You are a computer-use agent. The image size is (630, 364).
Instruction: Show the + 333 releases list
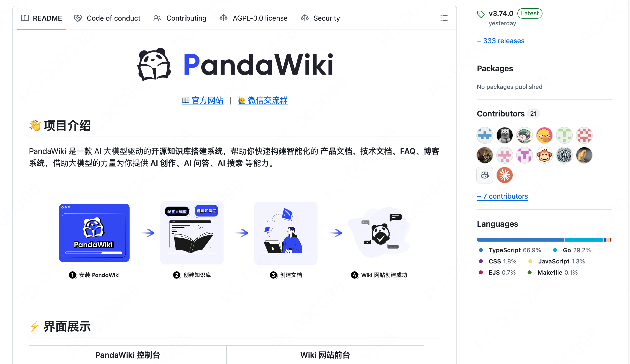coord(500,41)
